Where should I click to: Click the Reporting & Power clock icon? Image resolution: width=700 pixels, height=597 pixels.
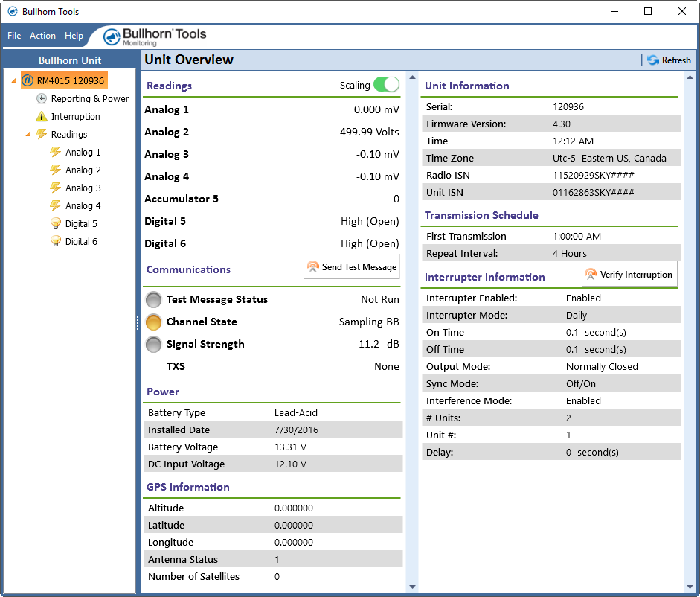coord(42,98)
